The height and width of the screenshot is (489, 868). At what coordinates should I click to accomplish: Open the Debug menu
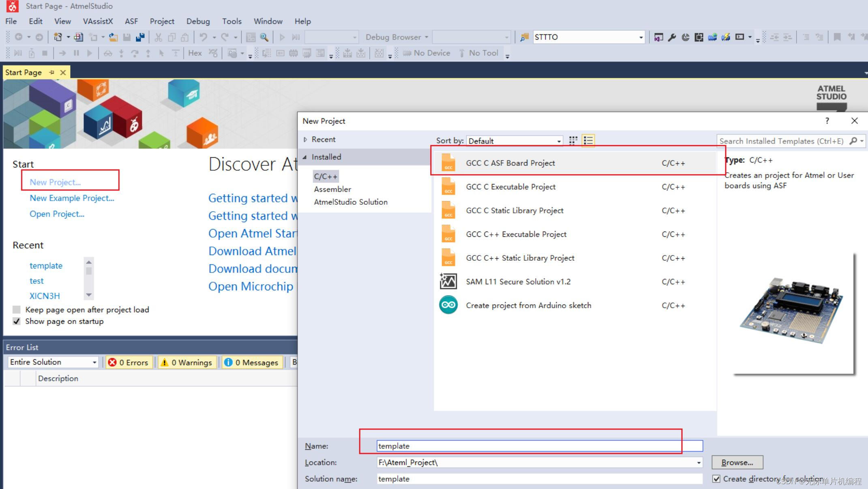(198, 21)
